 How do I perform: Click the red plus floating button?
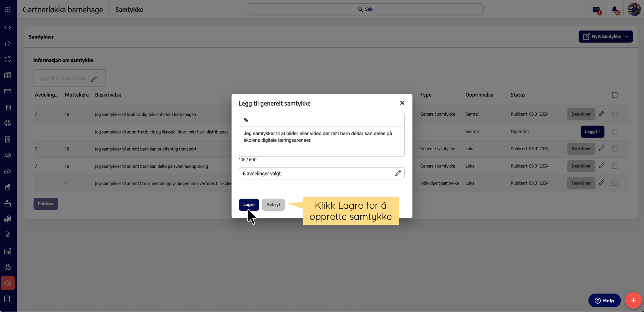point(633,300)
